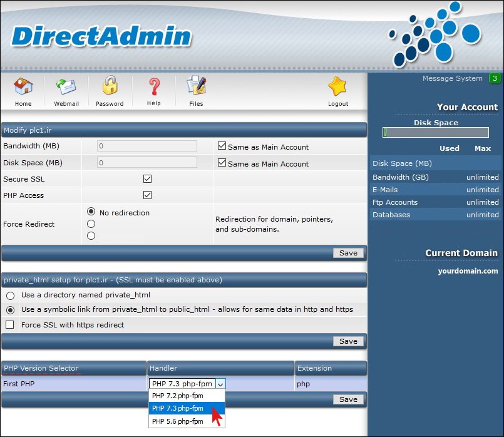504x437 pixels.
Task: Toggle Disk Space Same as Main Account checkbox
Action: 222,163
